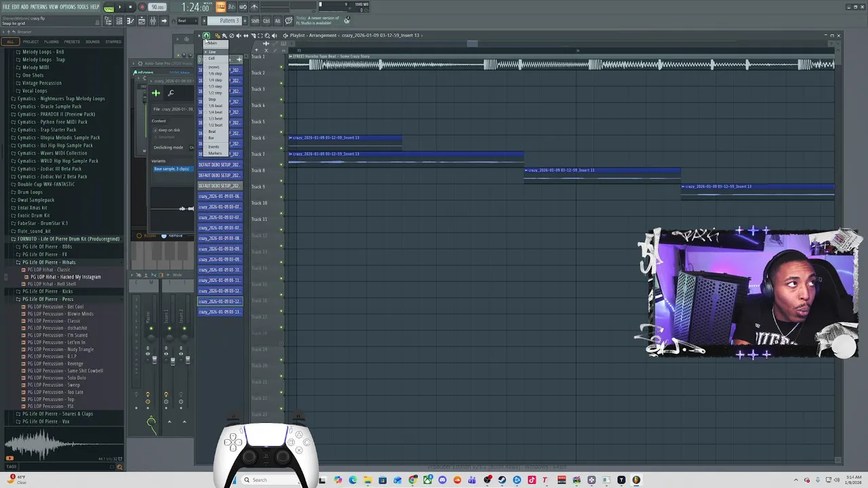This screenshot has height=488, width=868.
Task: Toggle Song/Pattern mode switch
Action: [x=108, y=7]
